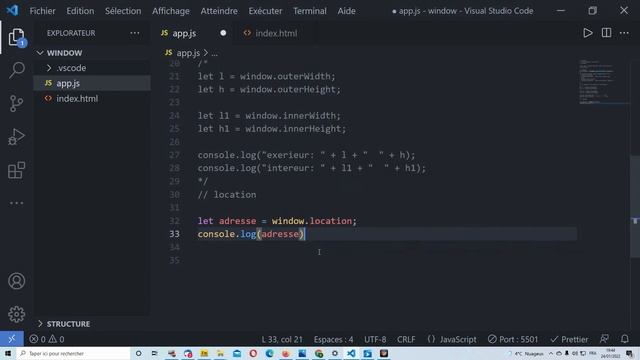Click the breadcrumb ellipsis after app.js

point(214,53)
